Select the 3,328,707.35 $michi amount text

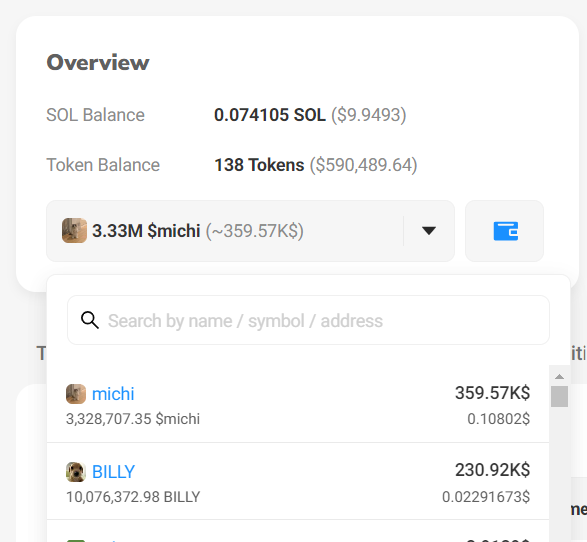[x=133, y=419]
